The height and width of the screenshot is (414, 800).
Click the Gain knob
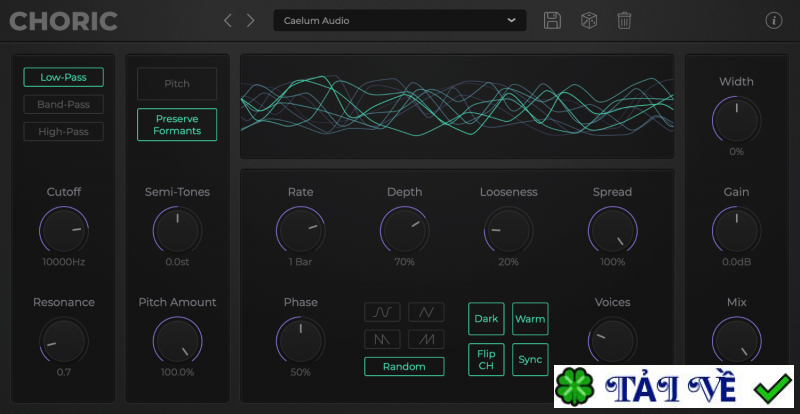pos(737,230)
